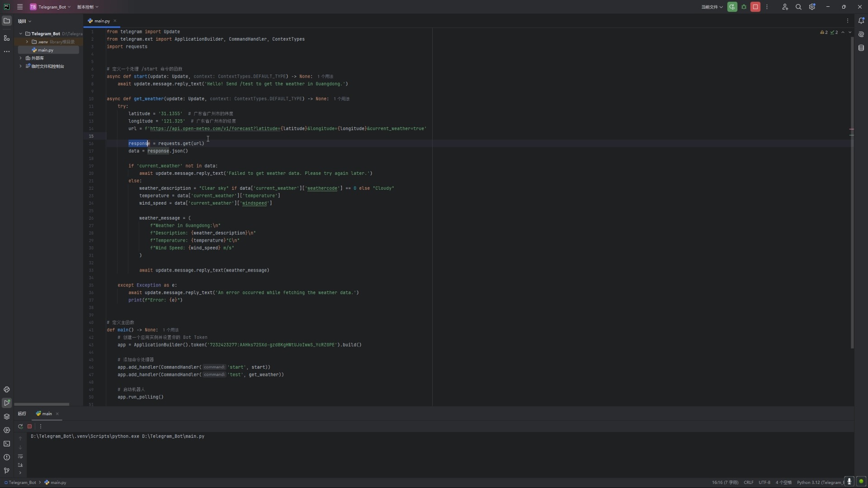The width and height of the screenshot is (868, 488).
Task: Open Python 3.12 interpreter selector
Action: pyautogui.click(x=820, y=483)
